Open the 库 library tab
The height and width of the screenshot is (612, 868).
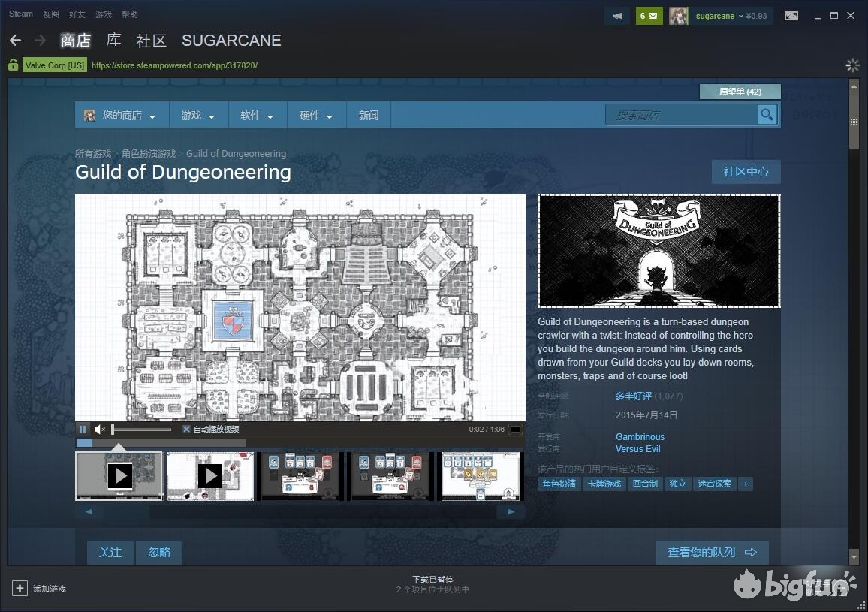(113, 41)
